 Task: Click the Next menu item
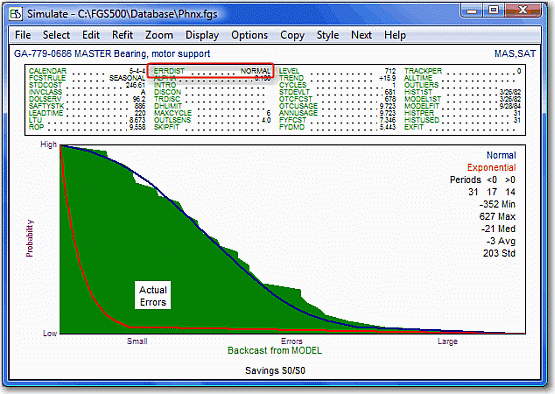pos(361,35)
